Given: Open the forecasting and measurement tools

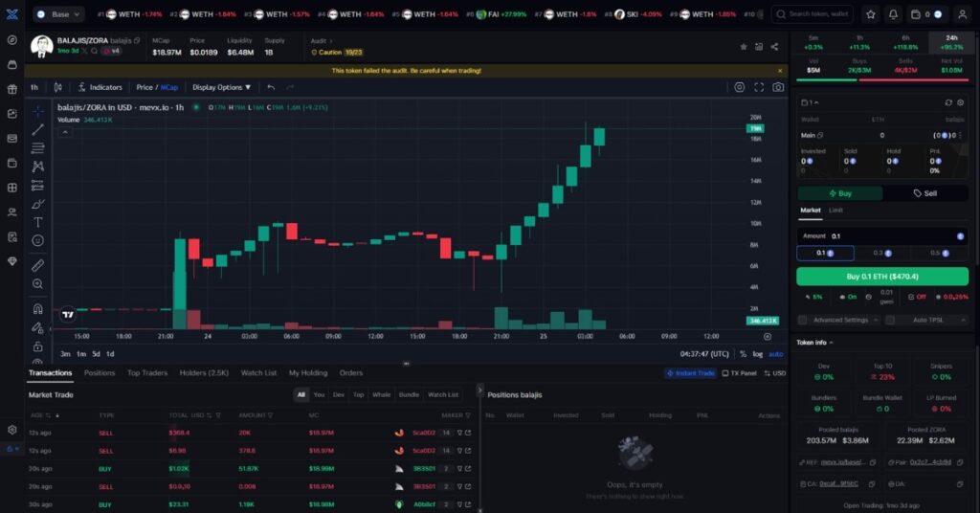Looking at the screenshot, I should pos(38,185).
